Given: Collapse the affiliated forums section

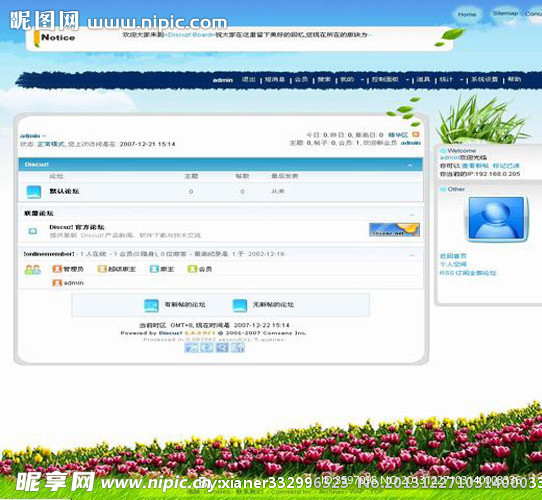Looking at the screenshot, I should (412, 214).
